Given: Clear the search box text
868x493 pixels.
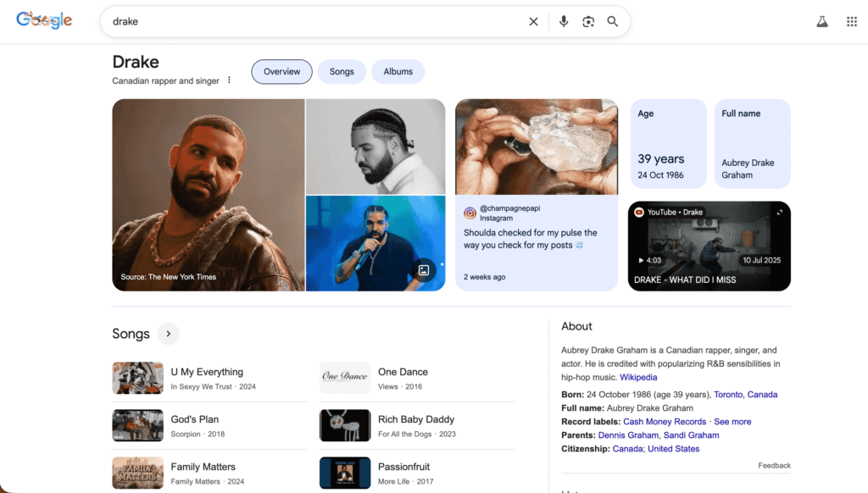Looking at the screenshot, I should pyautogui.click(x=533, y=22).
